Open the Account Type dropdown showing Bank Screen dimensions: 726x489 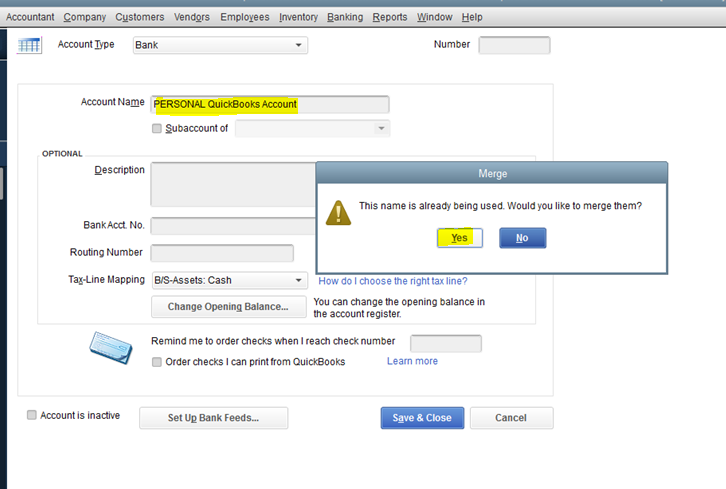coord(220,45)
